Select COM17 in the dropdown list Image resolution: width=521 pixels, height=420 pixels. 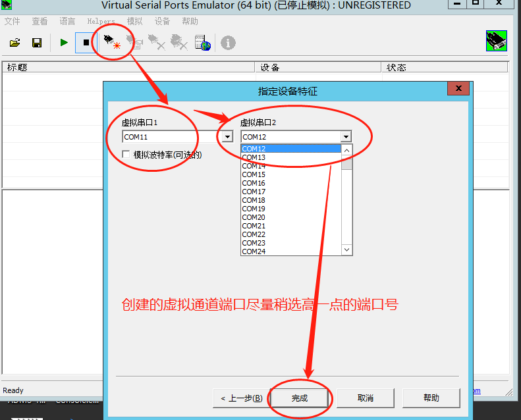pyautogui.click(x=291, y=192)
